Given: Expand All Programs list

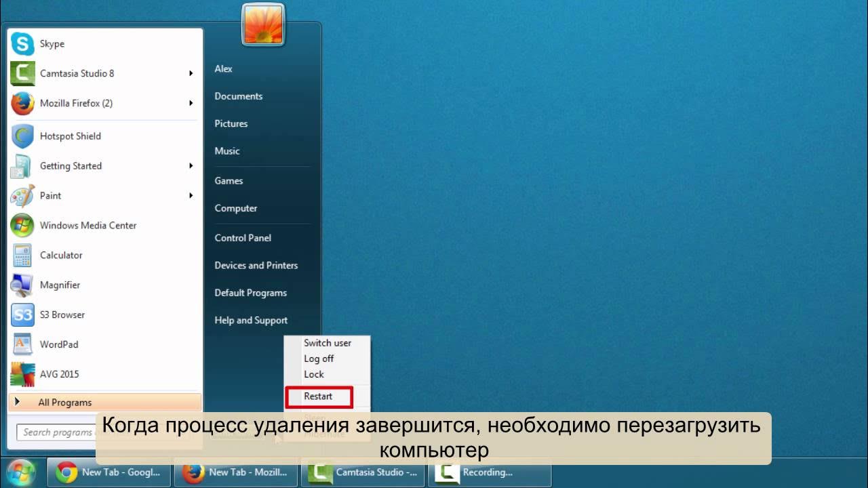Looking at the screenshot, I should pyautogui.click(x=105, y=402).
